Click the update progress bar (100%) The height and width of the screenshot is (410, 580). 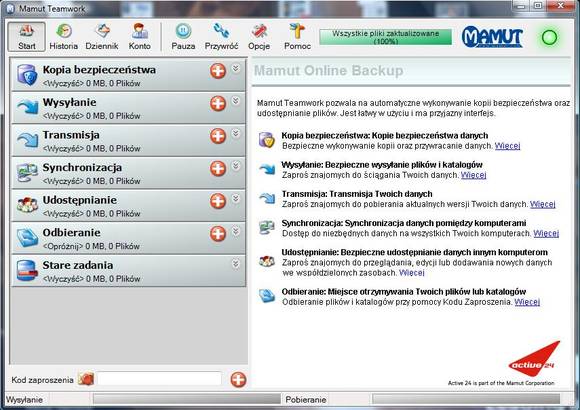point(385,37)
